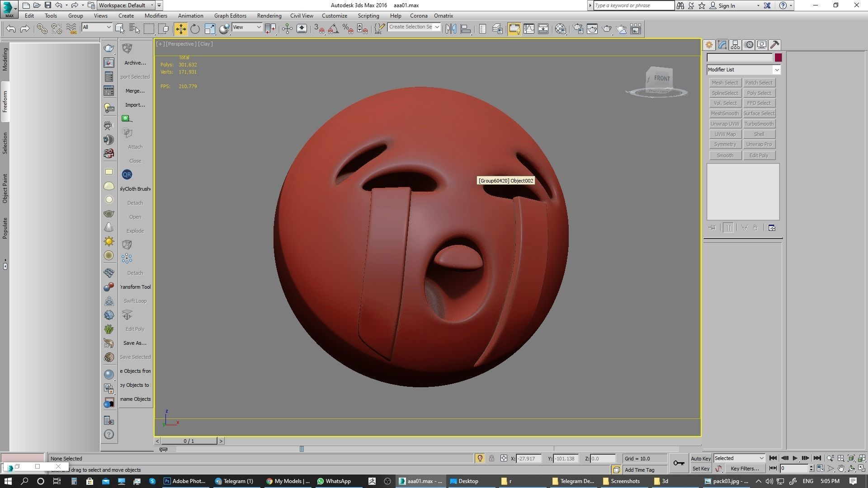Click the object color swatch
Screen dimensions: 868x488
tap(778, 57)
